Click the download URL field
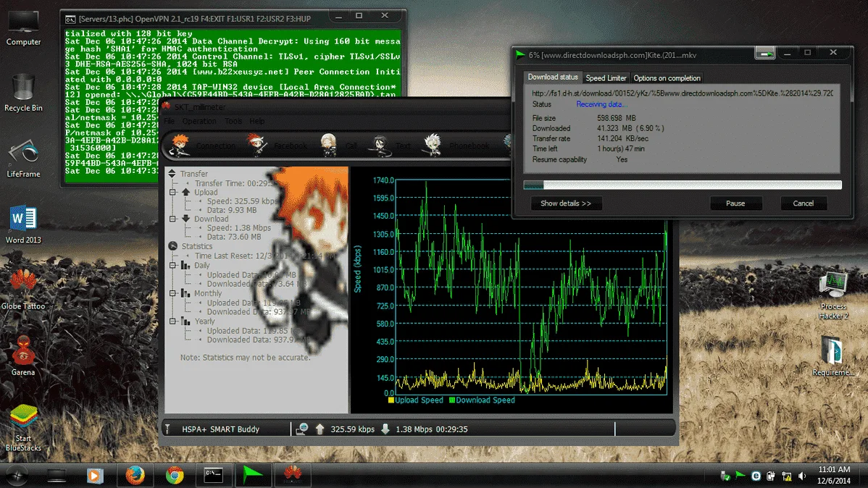Viewport: 868px width, 488px height. (682, 93)
